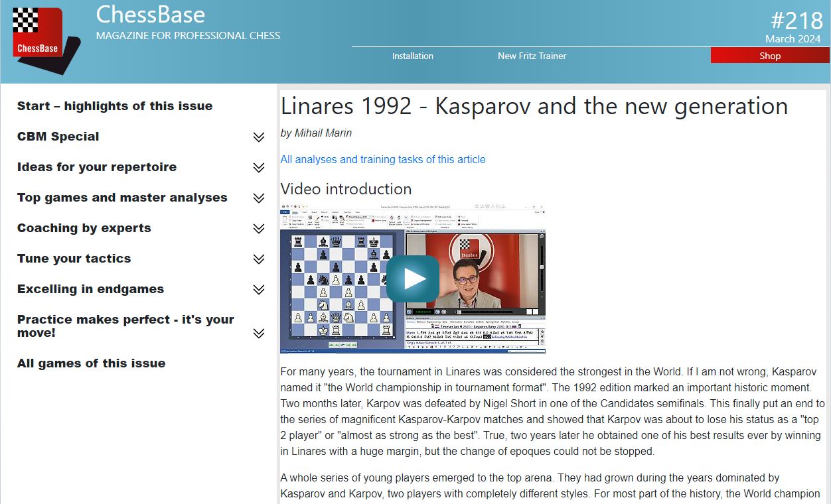Viewport: 831px width, 504px height.
Task: Click the #218 issue number
Action: 795,21
